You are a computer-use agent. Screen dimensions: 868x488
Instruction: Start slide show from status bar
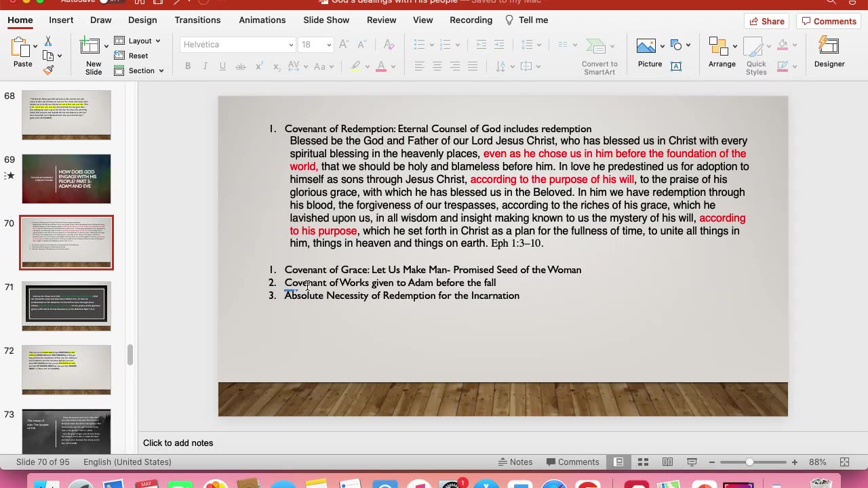click(x=692, y=462)
